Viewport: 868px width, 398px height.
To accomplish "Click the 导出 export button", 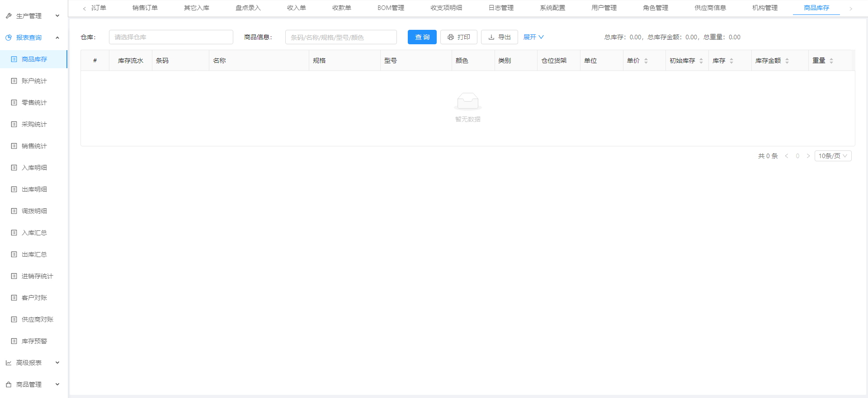I will click(x=500, y=37).
